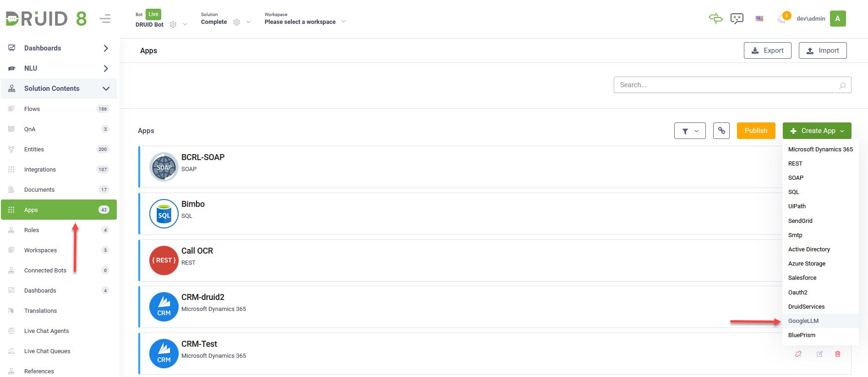Open Roles in the sidebar
Viewport: 868px width, 377px height.
point(59,230)
